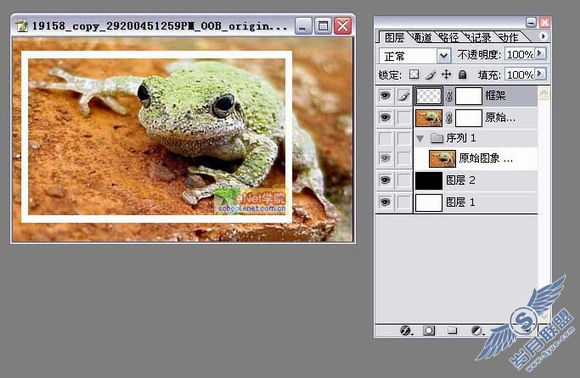The width and height of the screenshot is (580, 378).
Task: Hide 图层 1 using its eye icon
Action: coord(385,202)
